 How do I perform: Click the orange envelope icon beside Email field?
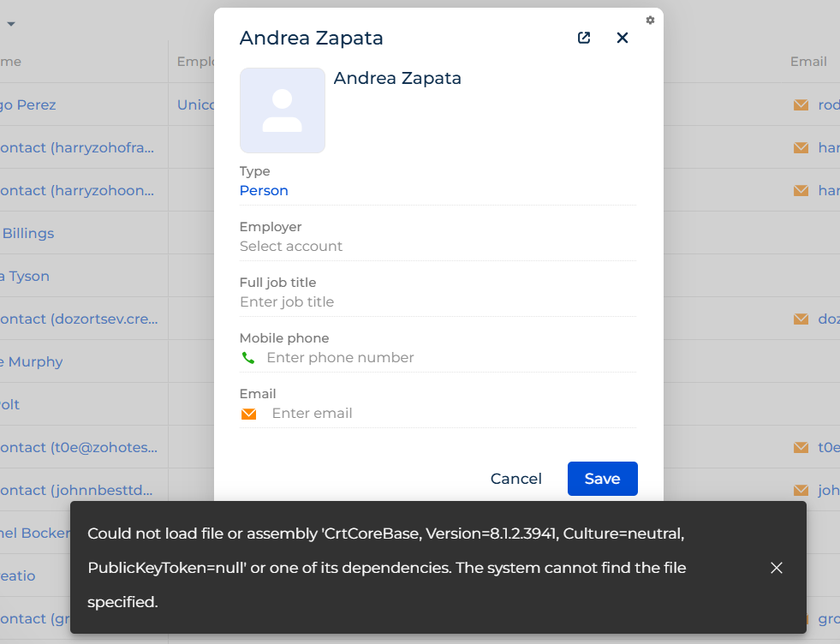(x=248, y=413)
